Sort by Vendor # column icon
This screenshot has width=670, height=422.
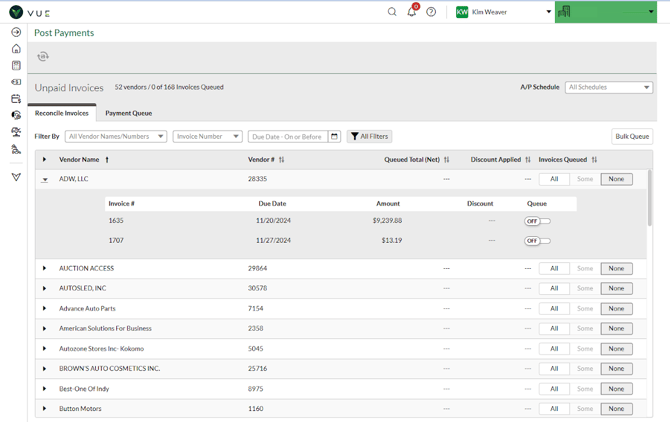tap(282, 160)
